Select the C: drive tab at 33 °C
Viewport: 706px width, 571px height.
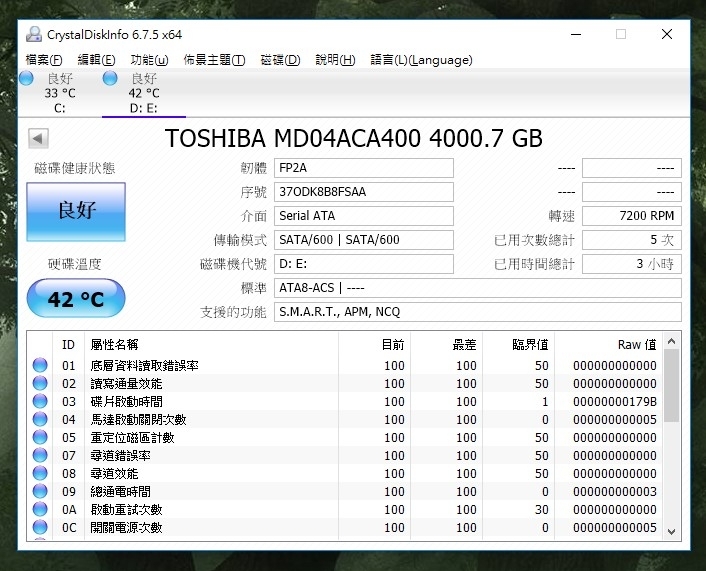[60, 93]
